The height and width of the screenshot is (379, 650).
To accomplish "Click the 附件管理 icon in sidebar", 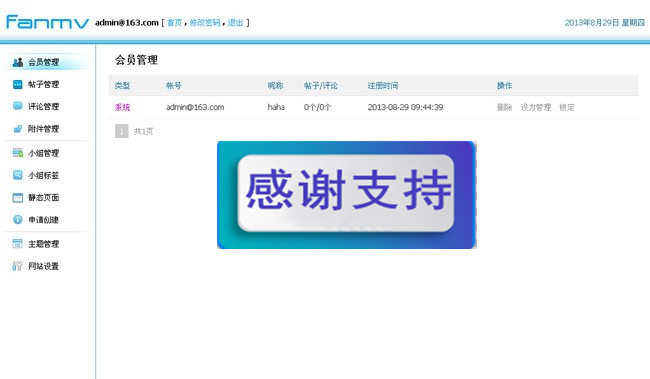I will click(17, 129).
